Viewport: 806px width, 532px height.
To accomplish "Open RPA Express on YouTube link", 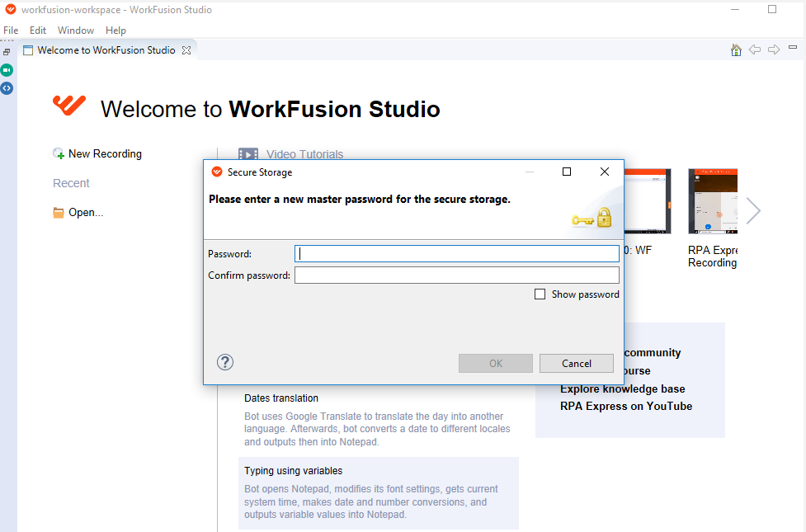I will (x=626, y=406).
